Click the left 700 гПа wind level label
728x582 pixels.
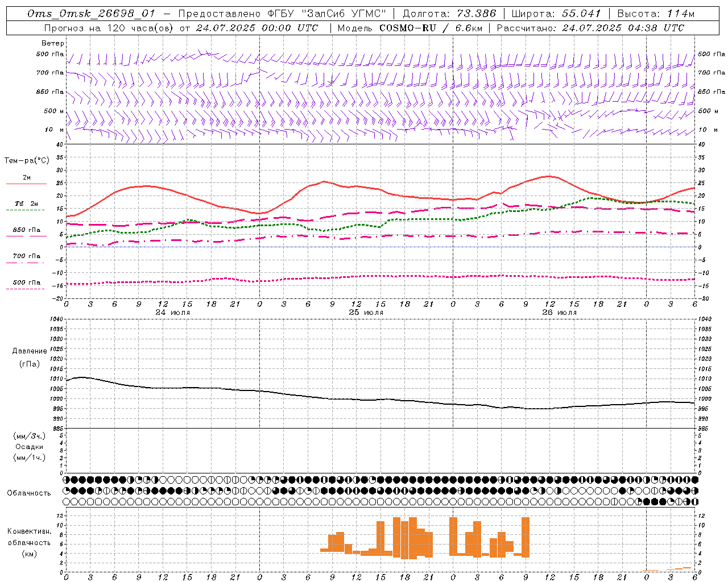(x=50, y=73)
